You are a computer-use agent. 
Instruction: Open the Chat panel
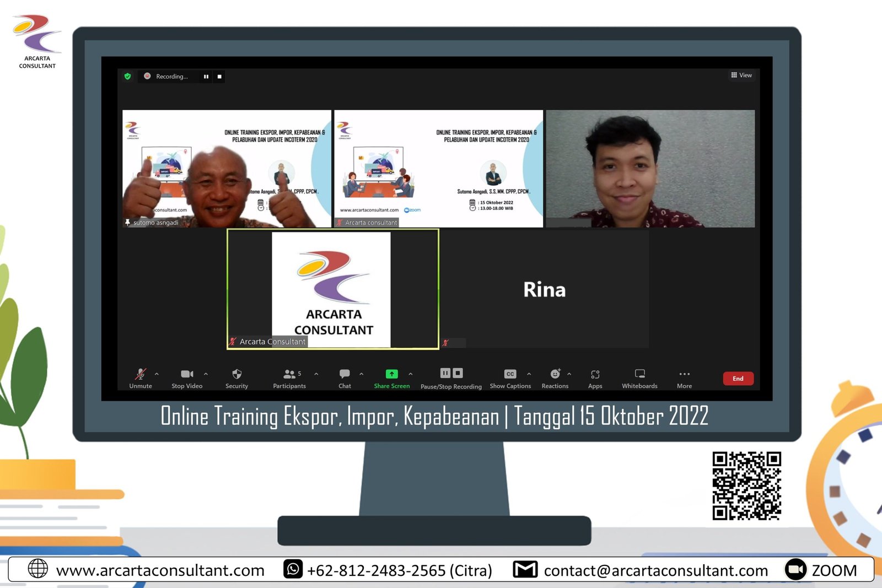(345, 378)
